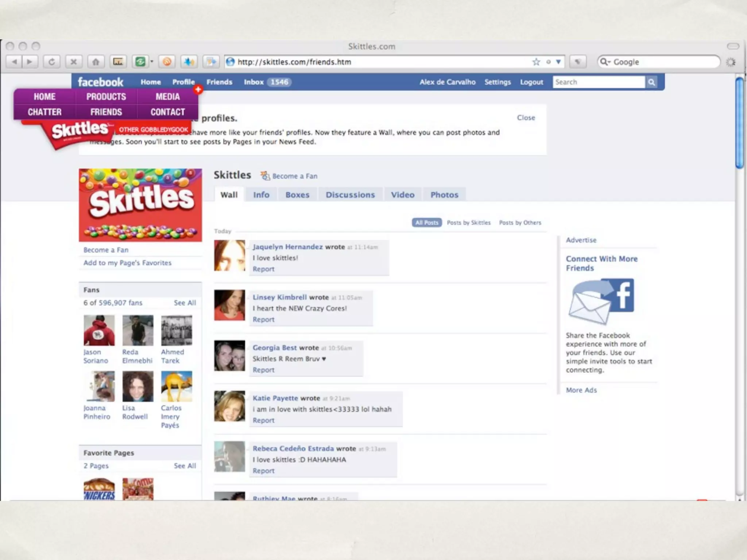Open Friends link in Facebook bar
The height and width of the screenshot is (560, 747).
[219, 82]
